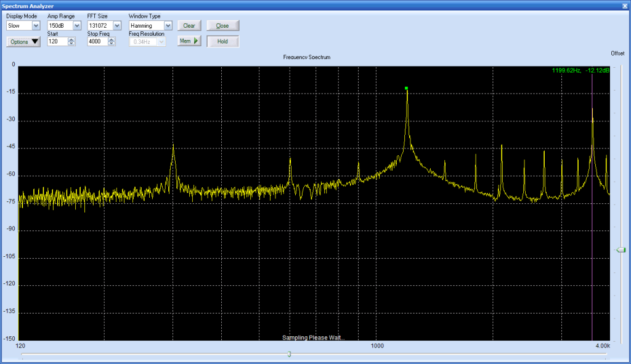Open the Display Mode dropdown
The width and height of the screenshot is (631, 364).
coord(36,26)
